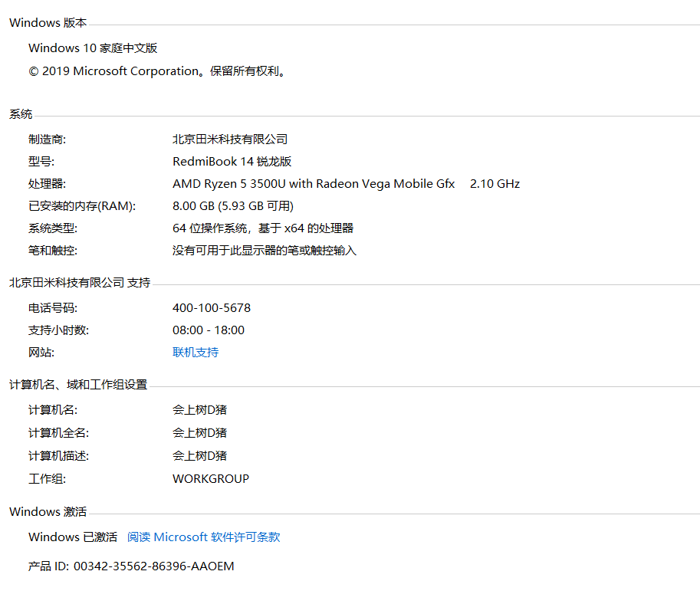The width and height of the screenshot is (700, 604).
Task: Click the 笔和触控 label
Action: [x=53, y=251]
